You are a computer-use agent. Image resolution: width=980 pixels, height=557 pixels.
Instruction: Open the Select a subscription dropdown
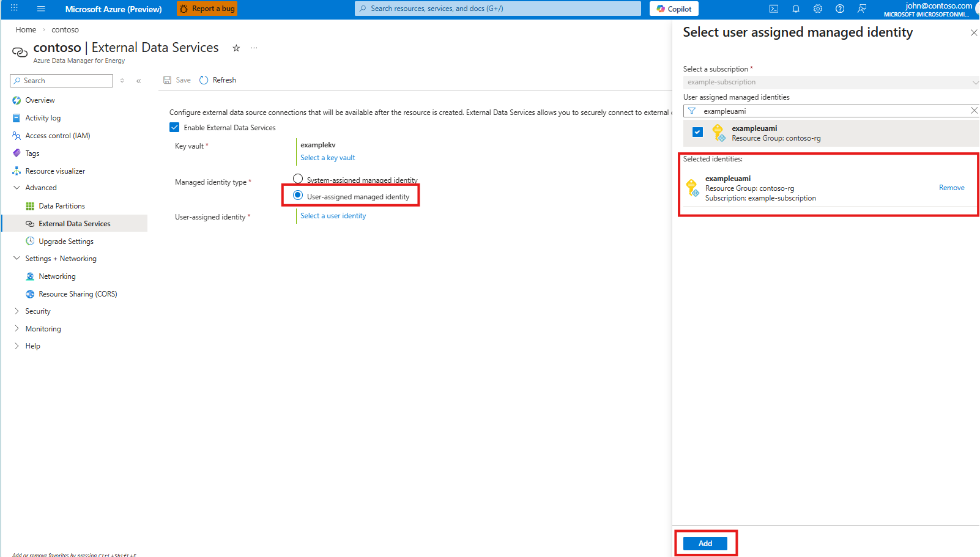pyautogui.click(x=831, y=82)
